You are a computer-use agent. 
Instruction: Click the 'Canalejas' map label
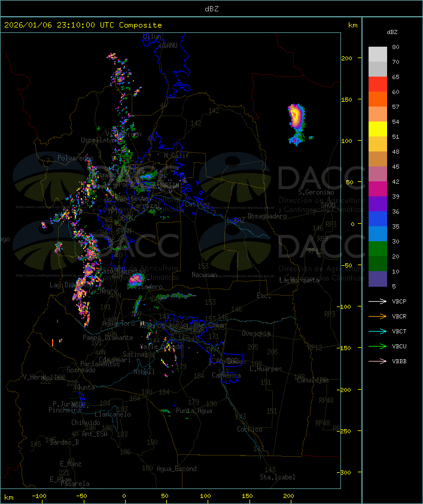313,380
